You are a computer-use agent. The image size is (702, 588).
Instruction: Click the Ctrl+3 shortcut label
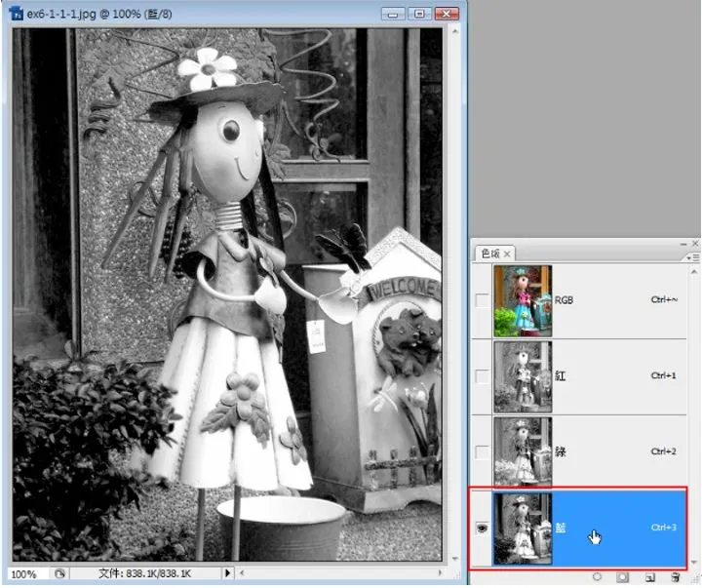pyautogui.click(x=664, y=528)
